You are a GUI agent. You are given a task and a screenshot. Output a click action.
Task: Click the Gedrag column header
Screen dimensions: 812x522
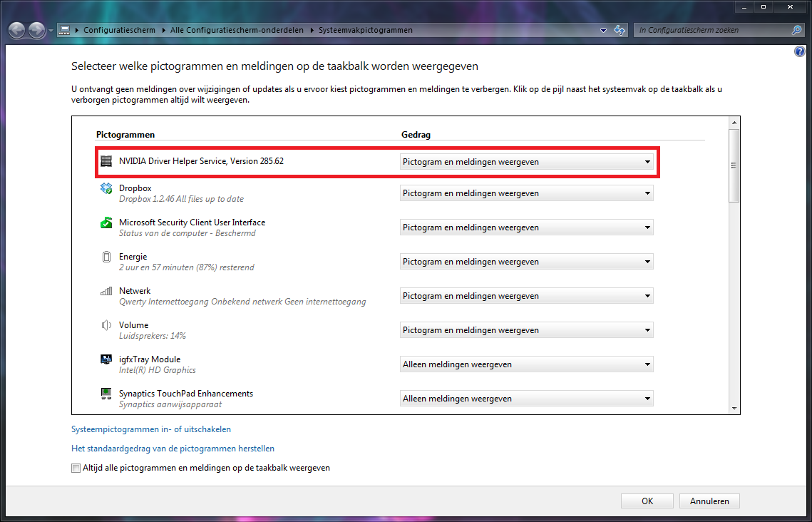point(416,135)
